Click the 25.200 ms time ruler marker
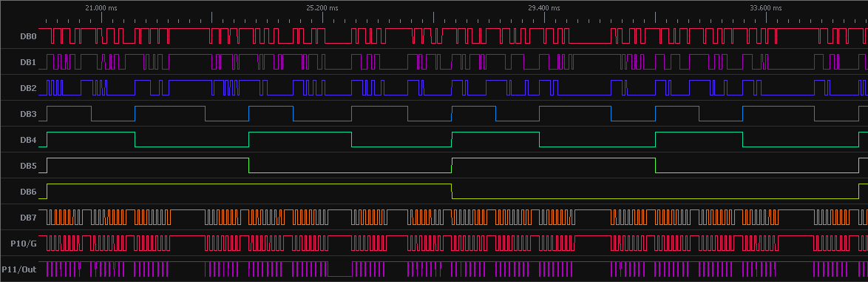This screenshot has width=868, height=282. pyautogui.click(x=323, y=8)
